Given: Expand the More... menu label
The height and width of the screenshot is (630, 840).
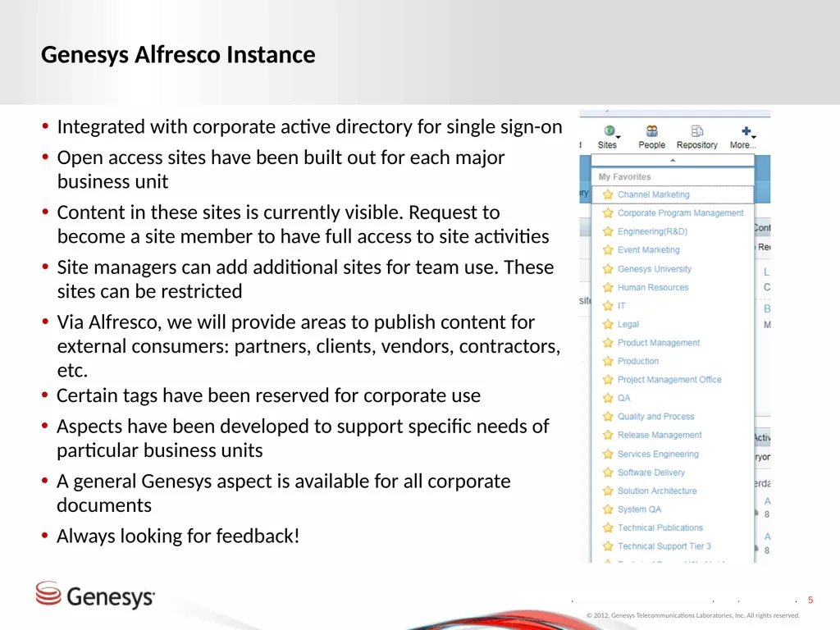Looking at the screenshot, I should (743, 145).
